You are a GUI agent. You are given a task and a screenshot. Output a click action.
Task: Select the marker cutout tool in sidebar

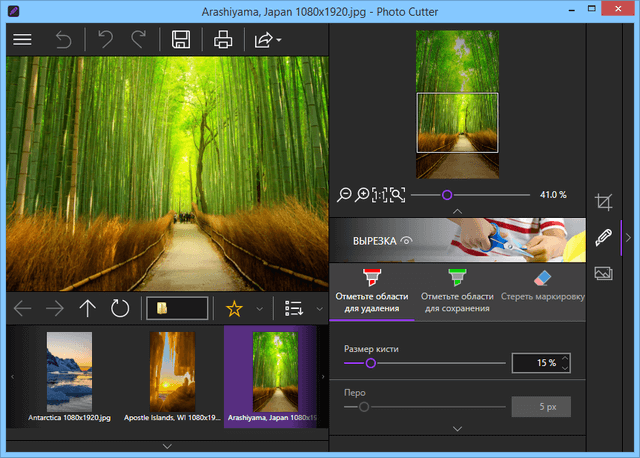(604, 238)
